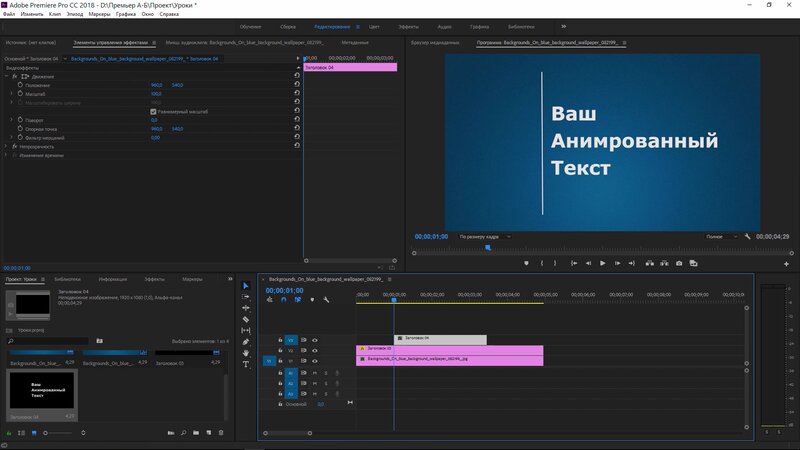Open button editor plus in Program monitor
This screenshot has width=800, height=450.
786,264
